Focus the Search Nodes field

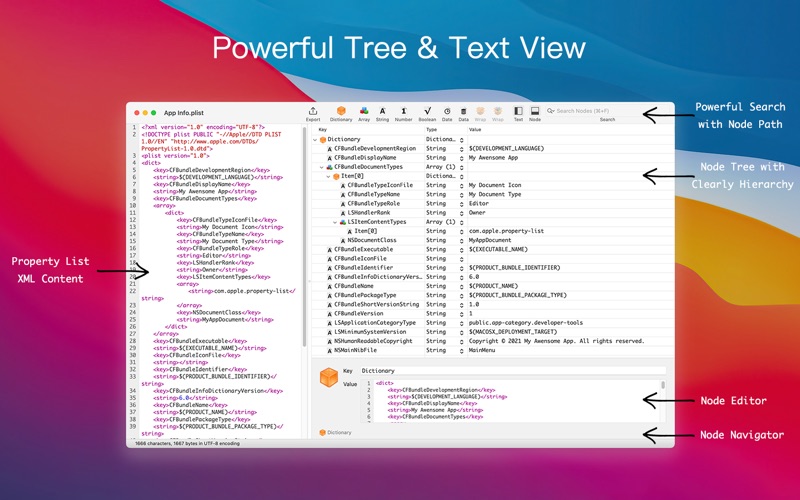[x=606, y=111]
